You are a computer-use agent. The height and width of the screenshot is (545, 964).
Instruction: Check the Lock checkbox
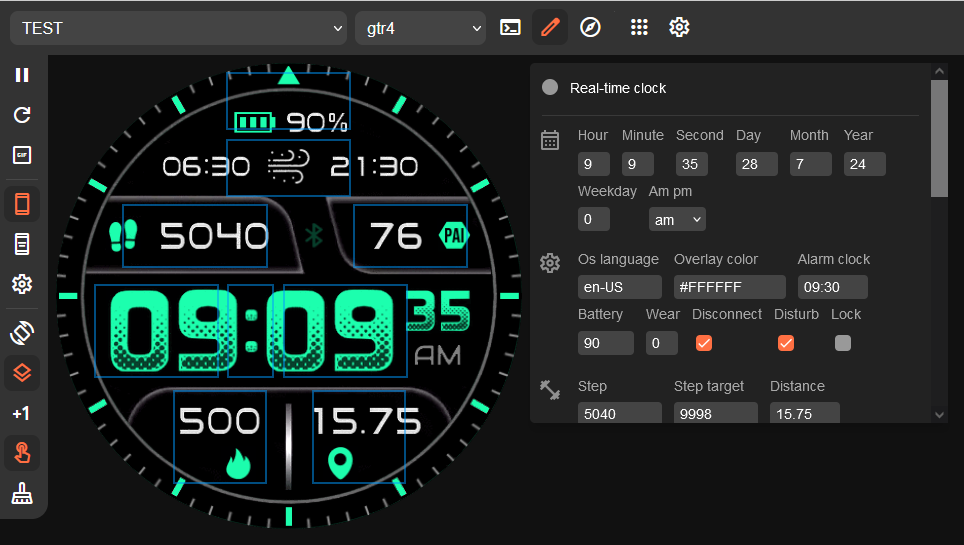click(x=843, y=343)
